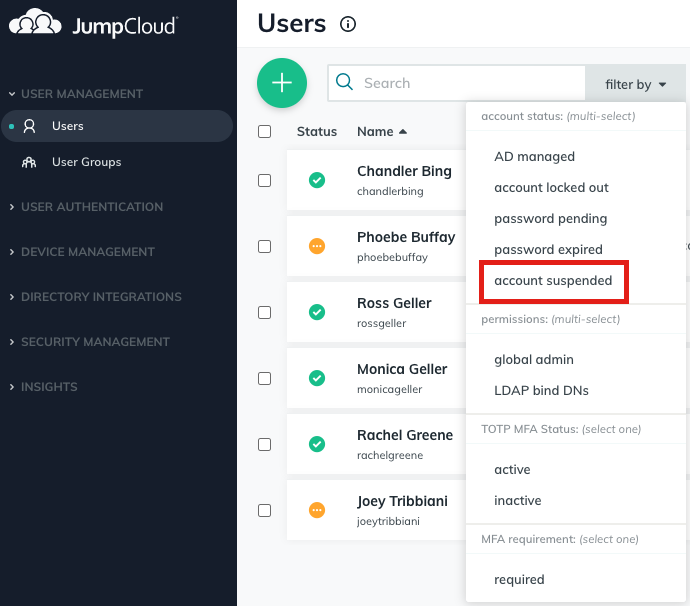Select the global admin permissions filter
Viewport: 690px width, 606px height.
point(534,359)
